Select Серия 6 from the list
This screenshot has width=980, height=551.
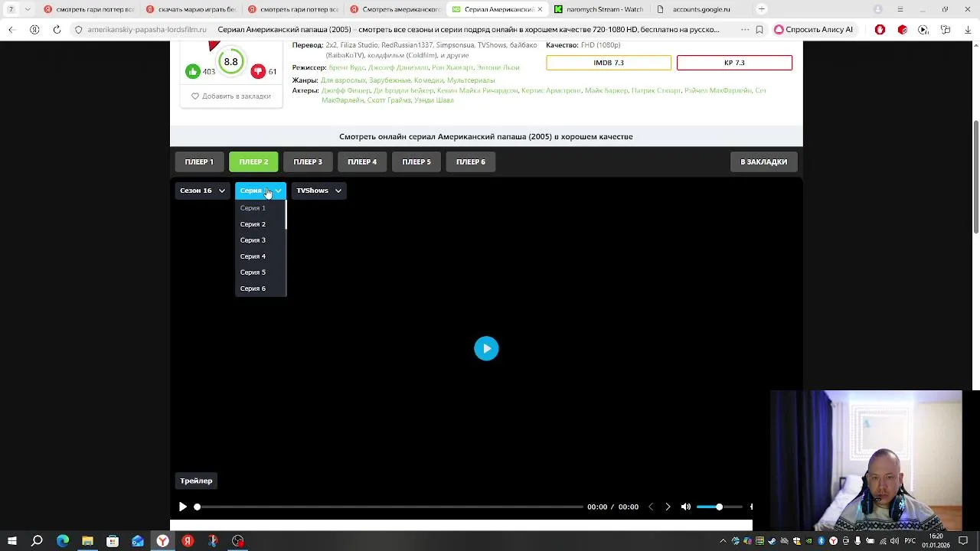[x=253, y=289]
